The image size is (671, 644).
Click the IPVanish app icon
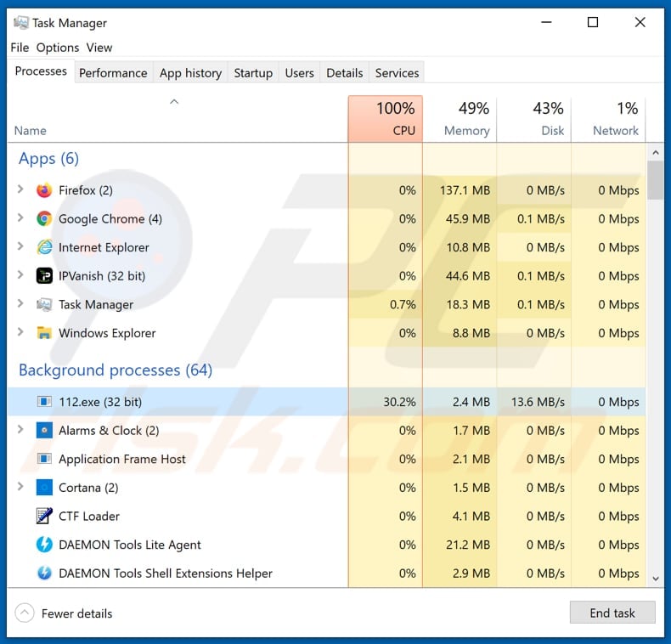[44, 276]
